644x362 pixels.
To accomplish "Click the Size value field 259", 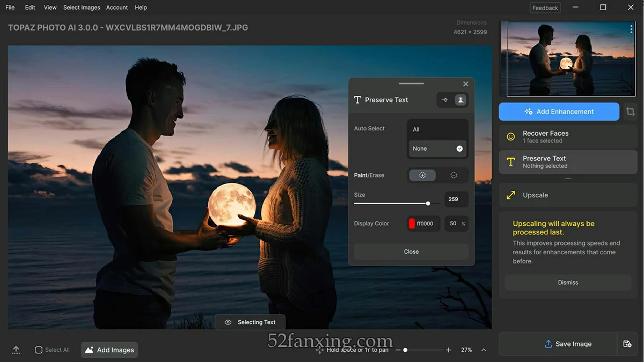I will pos(456,199).
